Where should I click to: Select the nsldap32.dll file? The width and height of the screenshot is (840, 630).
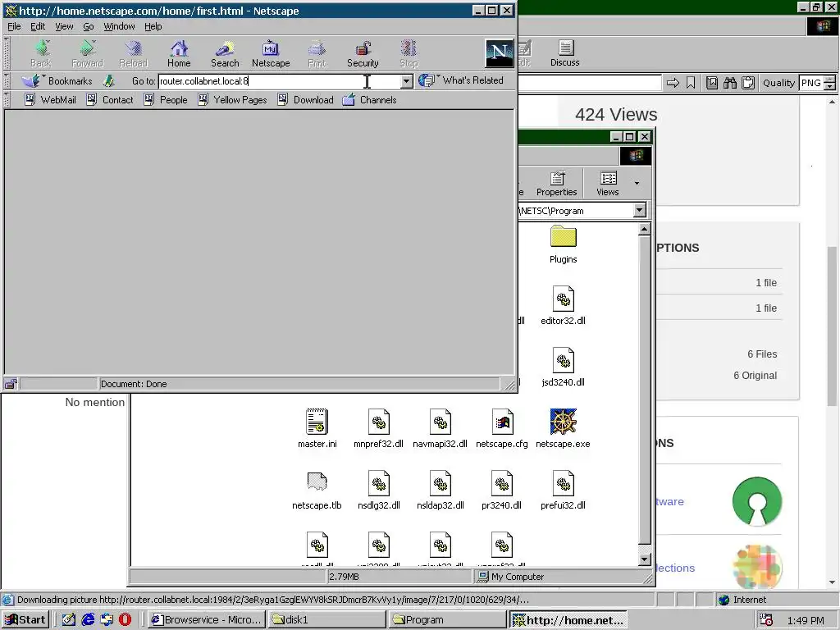tap(441, 491)
